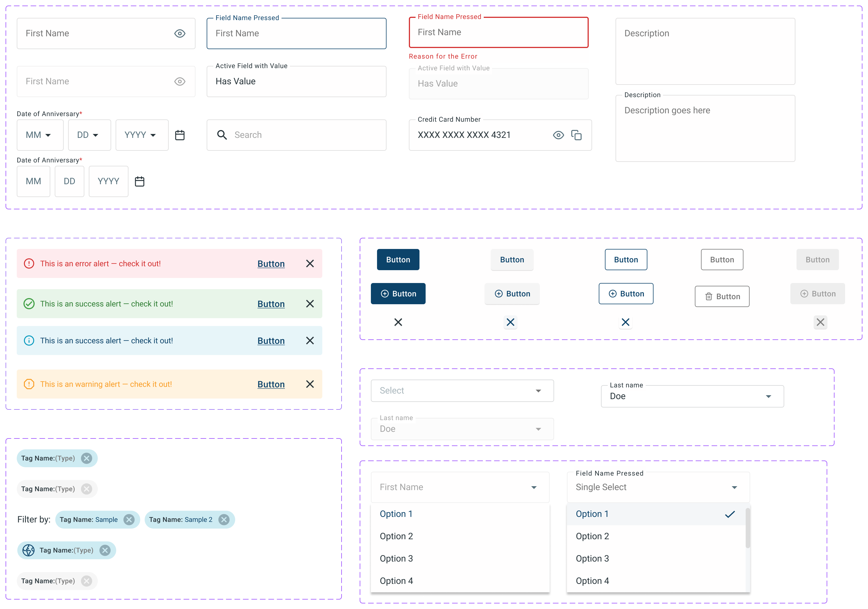The height and width of the screenshot is (609, 868).
Task: Click the outlined Button with trash icon
Action: [722, 297]
